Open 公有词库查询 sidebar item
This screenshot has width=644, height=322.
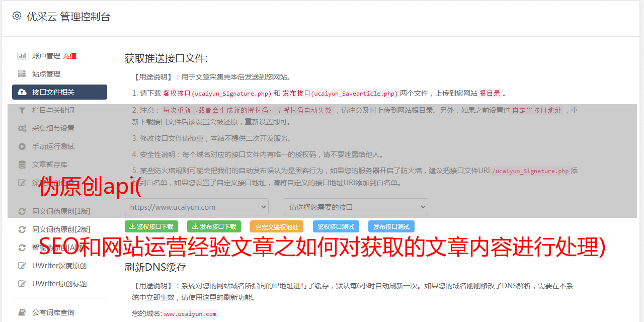[x=53, y=312]
